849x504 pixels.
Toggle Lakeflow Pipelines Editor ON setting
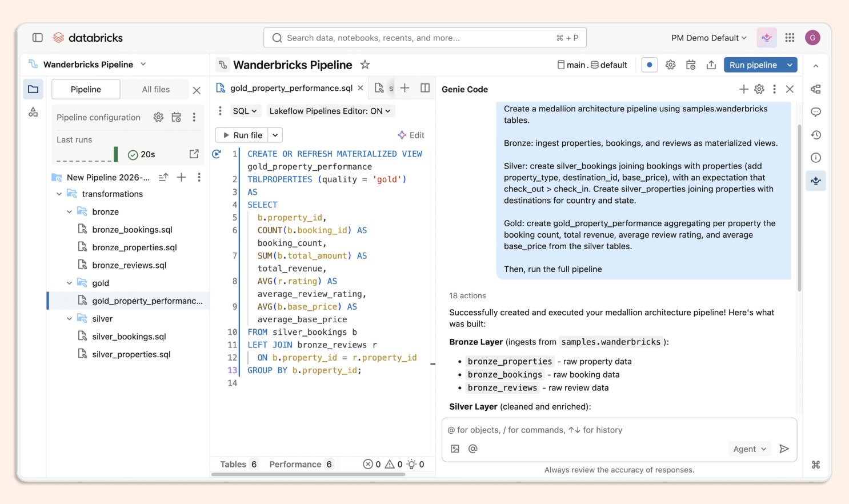click(x=330, y=111)
